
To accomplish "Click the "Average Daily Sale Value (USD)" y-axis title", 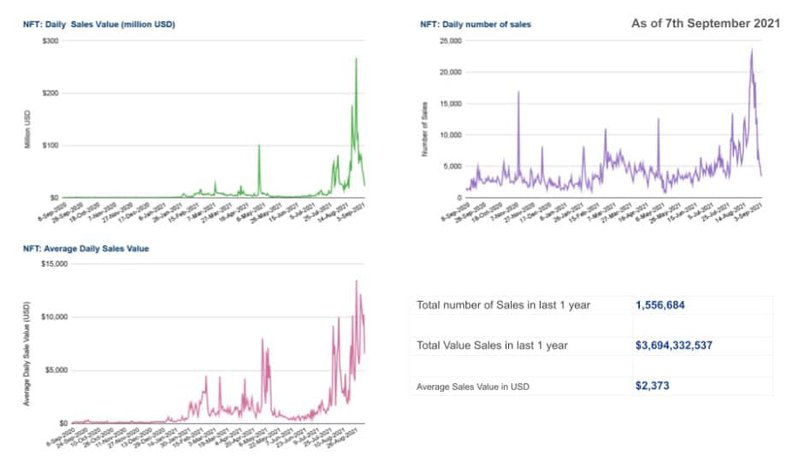I will pyautogui.click(x=27, y=354).
